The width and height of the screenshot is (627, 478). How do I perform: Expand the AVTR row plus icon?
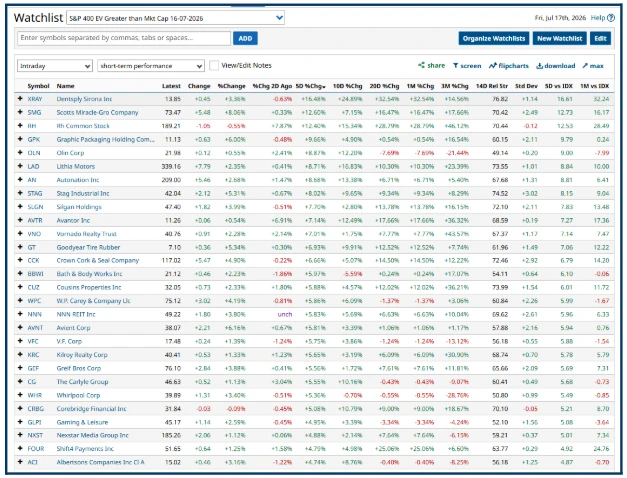[x=20, y=220]
